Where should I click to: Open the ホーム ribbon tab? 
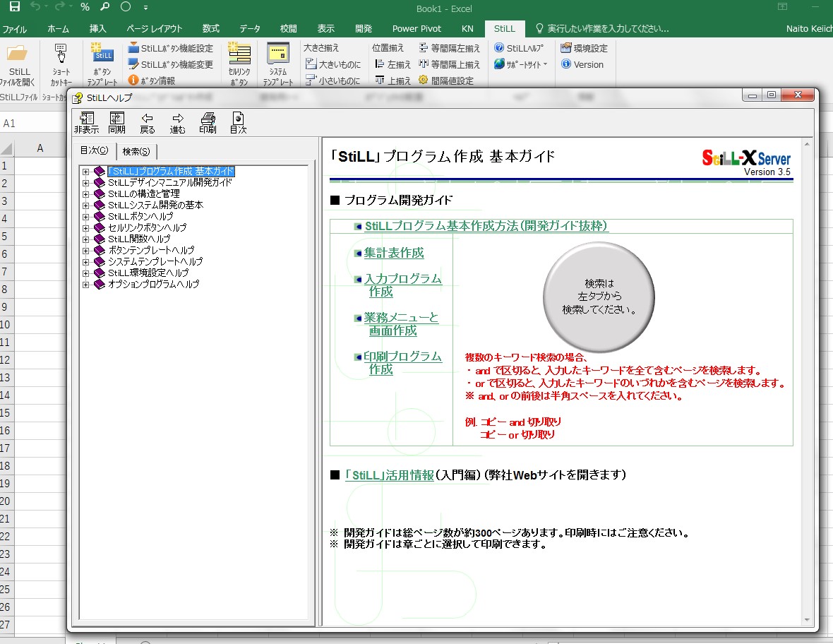tap(58, 29)
